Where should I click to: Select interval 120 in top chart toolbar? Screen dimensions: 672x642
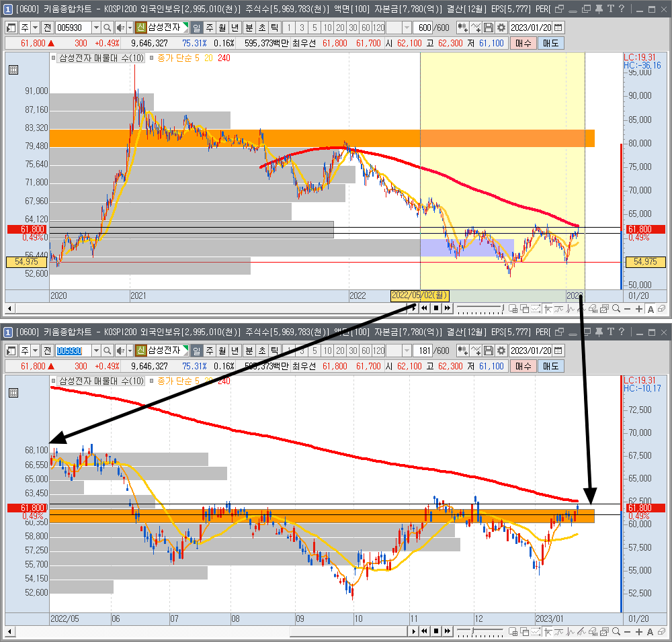click(378, 28)
